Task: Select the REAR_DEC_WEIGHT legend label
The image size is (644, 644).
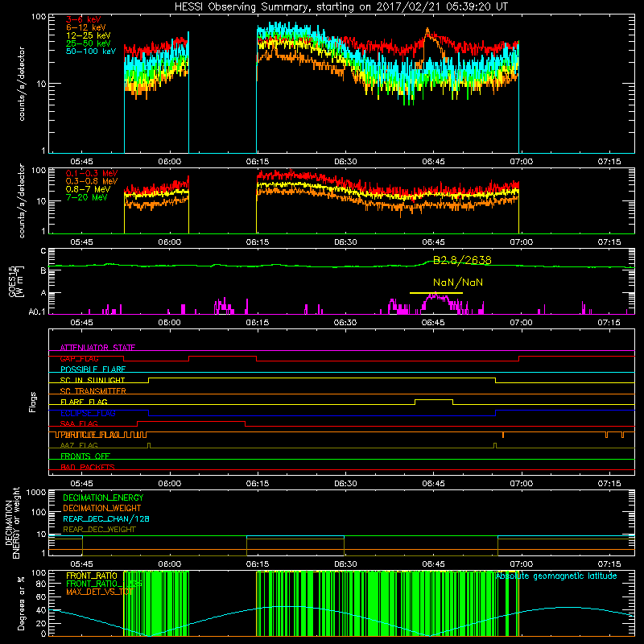Action: coord(99,530)
